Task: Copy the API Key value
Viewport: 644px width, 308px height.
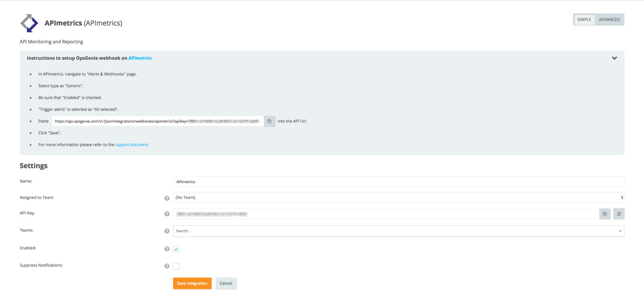Action: [x=605, y=214]
